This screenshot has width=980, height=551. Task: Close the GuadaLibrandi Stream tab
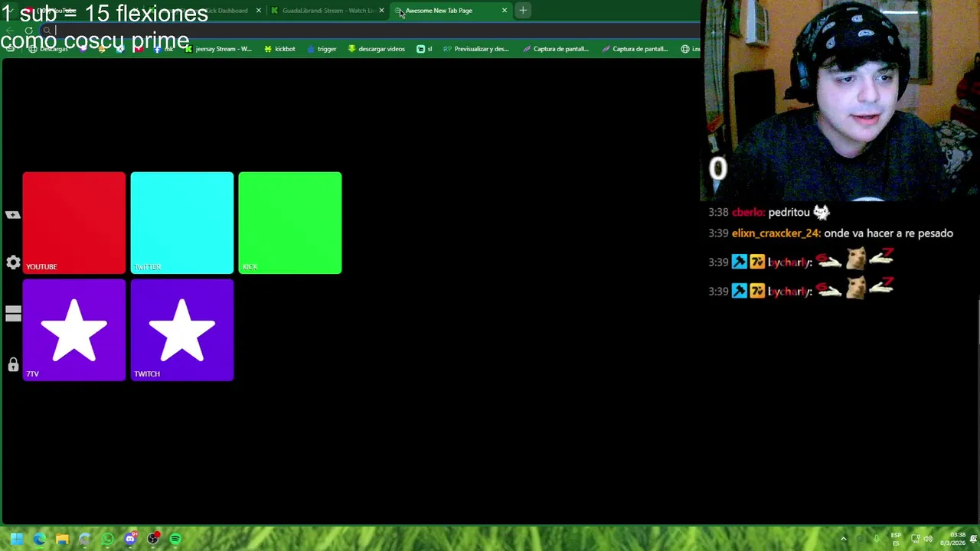(381, 11)
